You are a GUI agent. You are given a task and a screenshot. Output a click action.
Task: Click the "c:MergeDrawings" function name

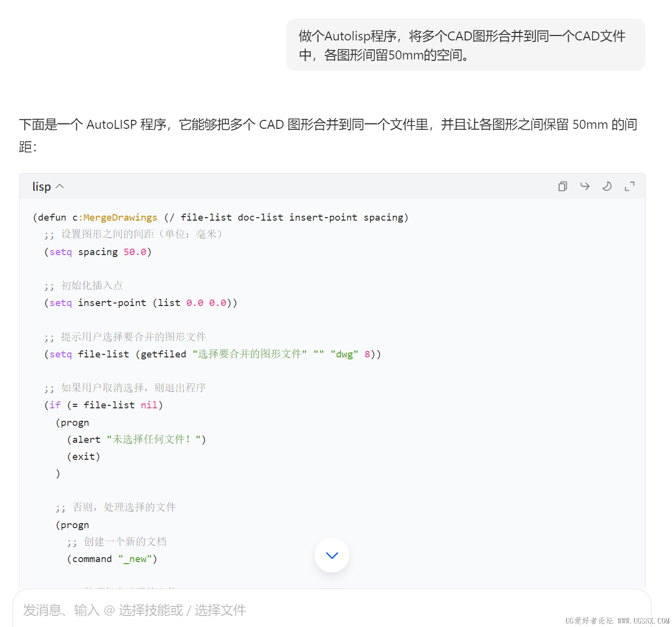115,218
